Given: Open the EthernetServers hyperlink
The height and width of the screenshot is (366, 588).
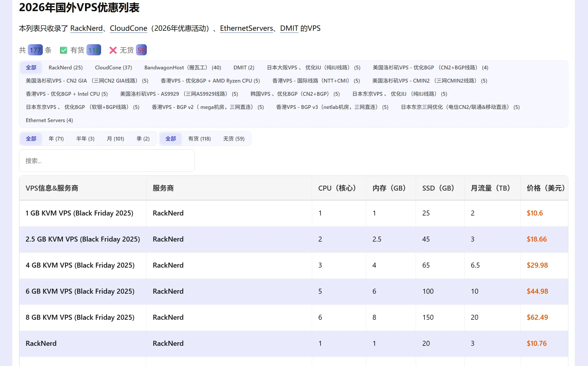Looking at the screenshot, I should coord(246,28).
